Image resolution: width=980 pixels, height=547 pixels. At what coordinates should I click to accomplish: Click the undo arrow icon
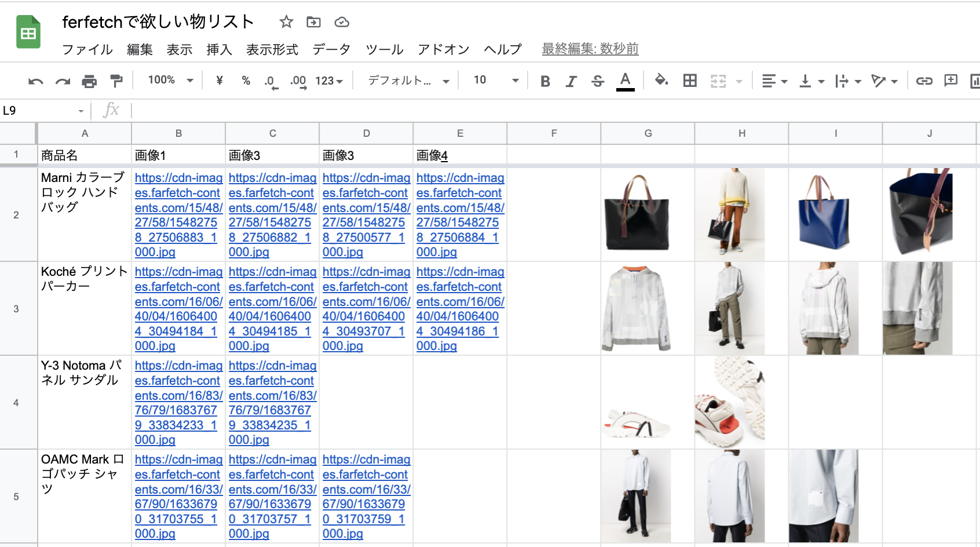(x=35, y=81)
